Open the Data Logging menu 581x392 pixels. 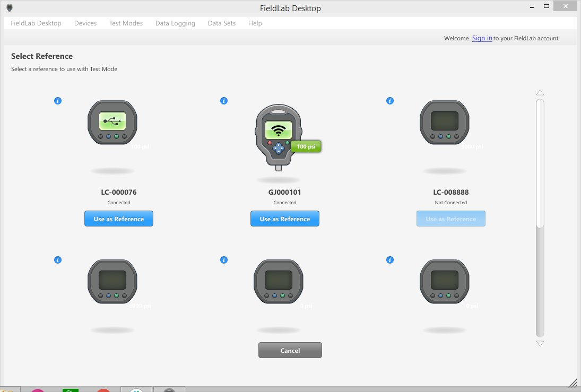[175, 23]
